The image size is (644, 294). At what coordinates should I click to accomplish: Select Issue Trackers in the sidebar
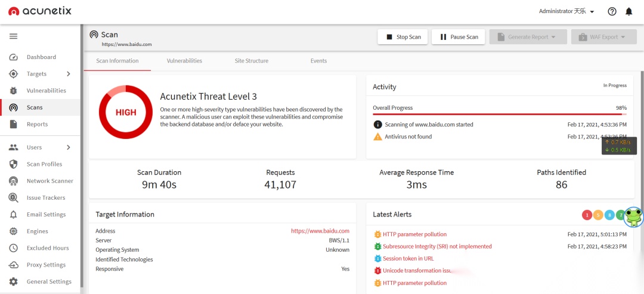click(41, 198)
